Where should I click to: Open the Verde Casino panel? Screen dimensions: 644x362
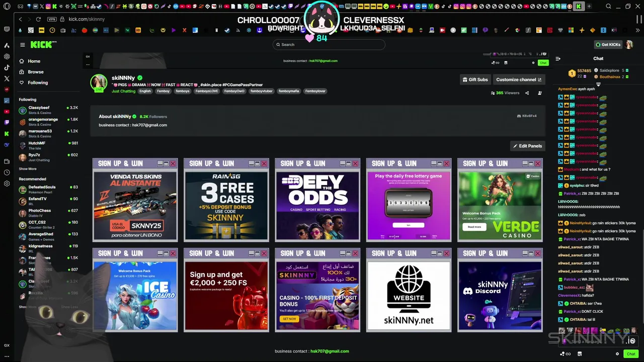pos(500,200)
